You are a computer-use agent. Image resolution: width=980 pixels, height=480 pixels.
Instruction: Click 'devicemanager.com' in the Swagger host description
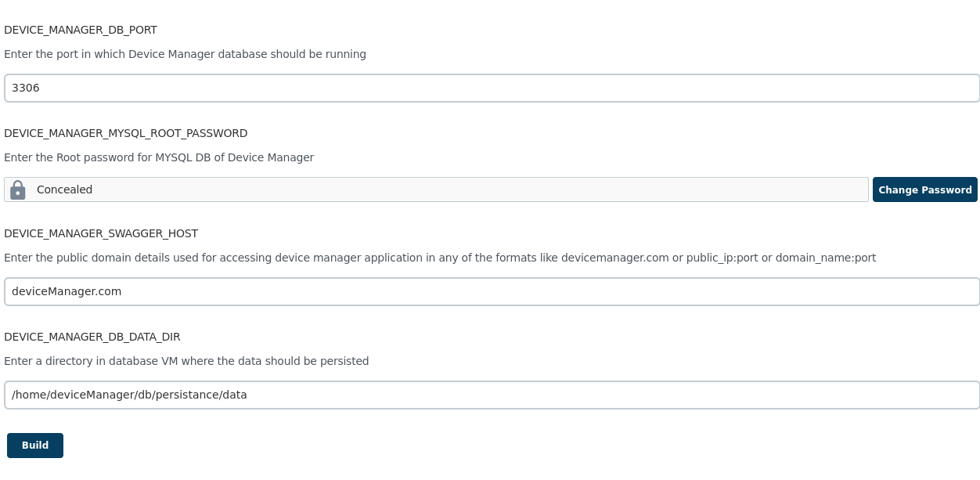pos(614,258)
